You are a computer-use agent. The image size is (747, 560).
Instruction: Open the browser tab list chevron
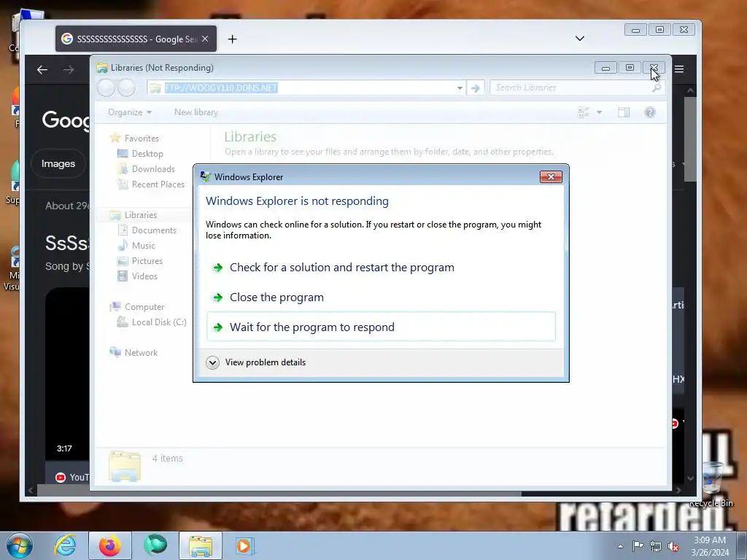click(580, 39)
